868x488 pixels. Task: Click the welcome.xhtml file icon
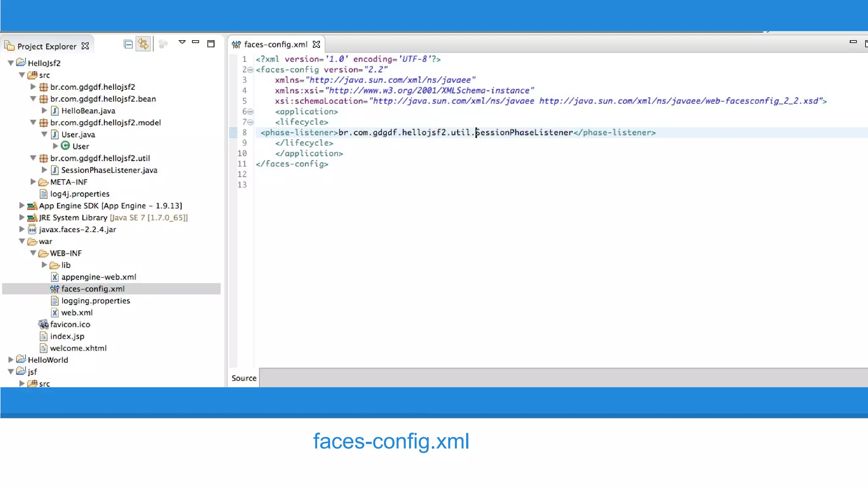(43, 348)
